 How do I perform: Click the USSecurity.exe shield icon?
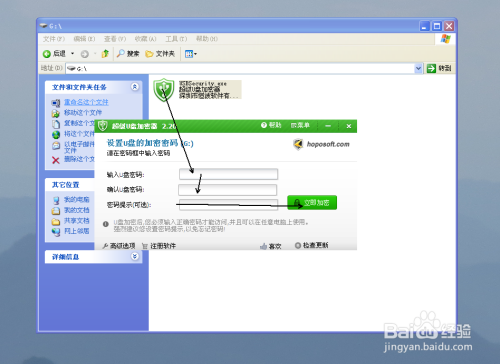point(163,89)
